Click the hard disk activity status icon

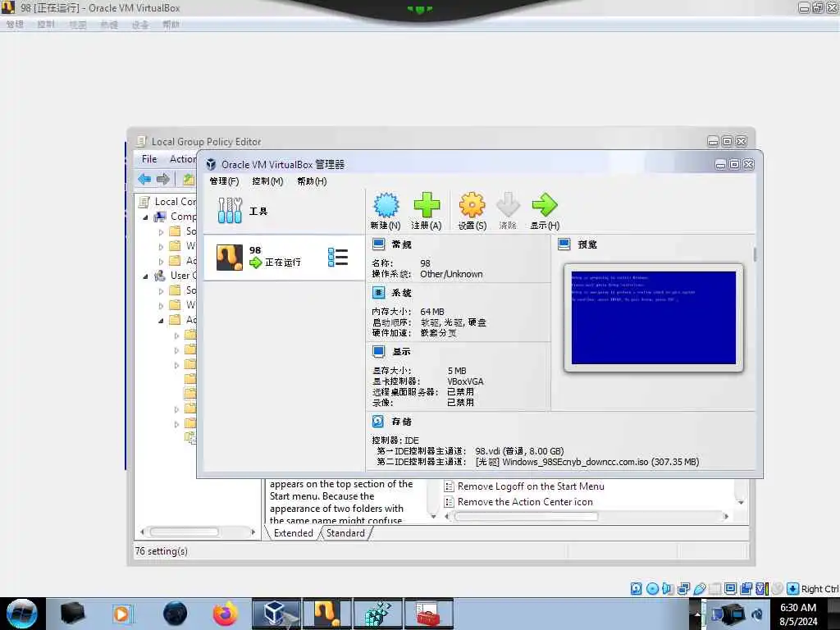(x=636, y=589)
